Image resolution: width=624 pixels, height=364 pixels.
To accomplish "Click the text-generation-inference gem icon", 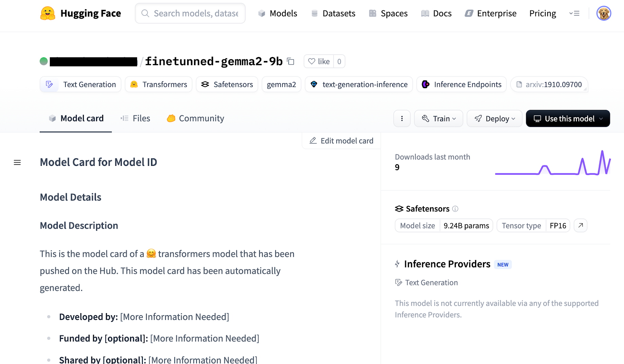I will click(x=314, y=84).
